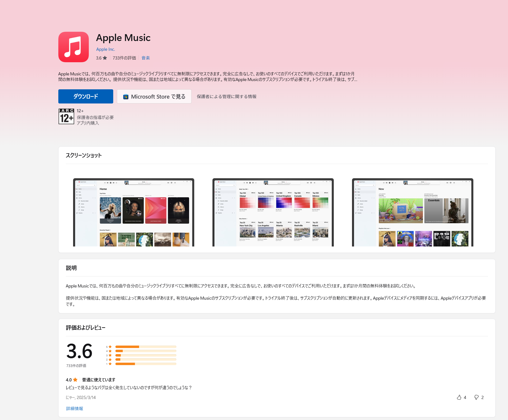The height and width of the screenshot is (420, 508).
Task: Click Microsoft Store で見る button
Action: [154, 96]
